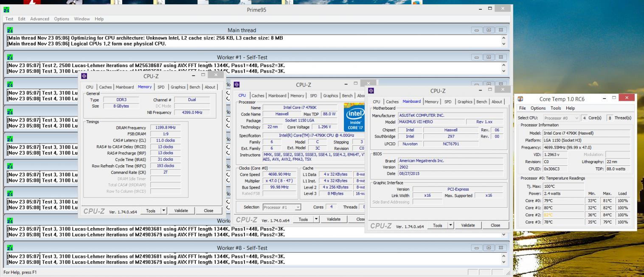
Task: Open the Options menu in Core Temp
Action: point(538,108)
